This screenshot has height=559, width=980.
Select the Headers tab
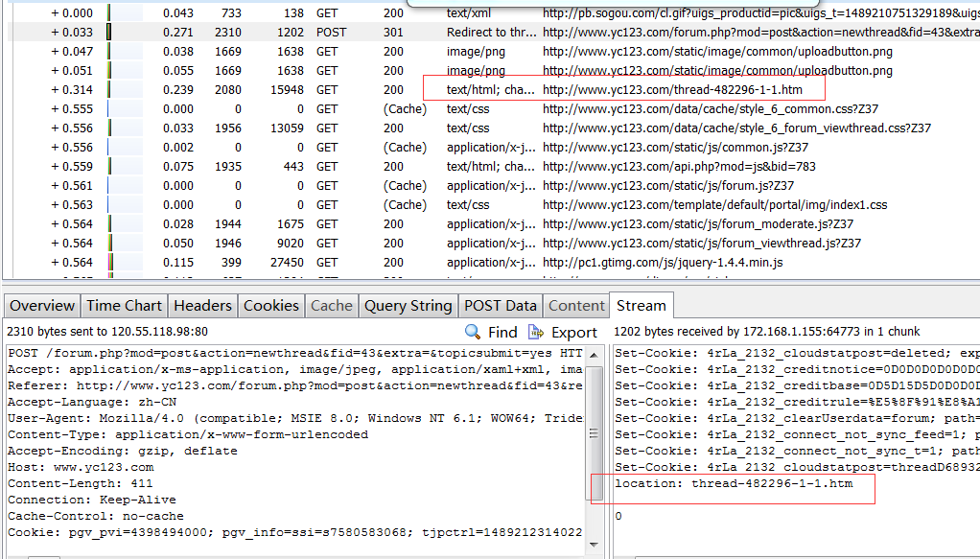pos(202,306)
